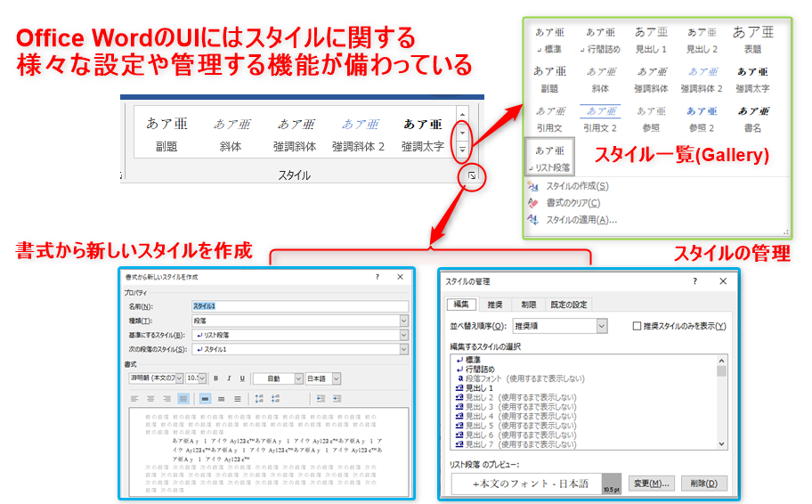Image resolution: width=812 pixels, height=504 pixels.
Task: Open help in スタイルの管理 dialog
Action: pos(695,281)
